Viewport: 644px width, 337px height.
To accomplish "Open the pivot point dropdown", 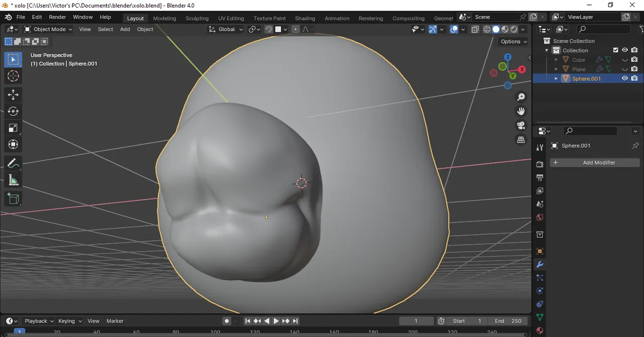I will click(x=255, y=29).
